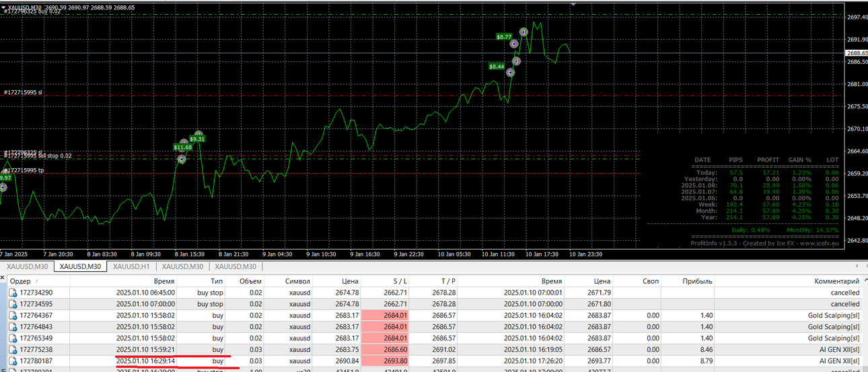Click the trade marker beside $8.77 label
This screenshot has width=868, height=372.
[x=514, y=44]
